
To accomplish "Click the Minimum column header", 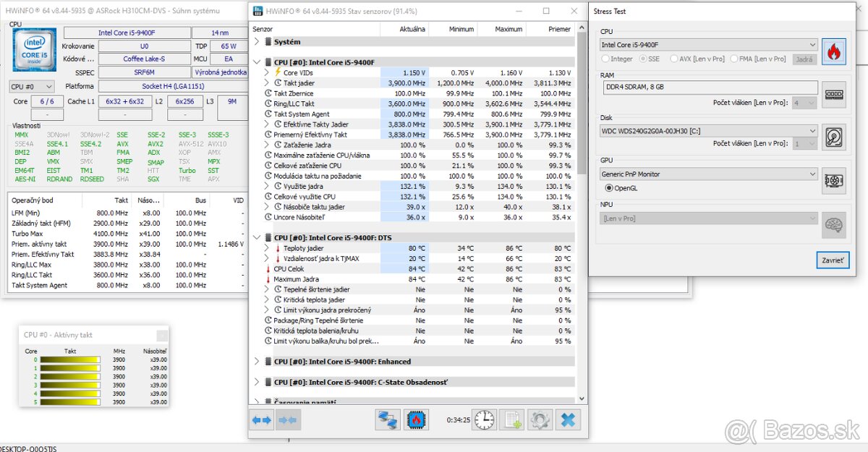I will 453,29.
